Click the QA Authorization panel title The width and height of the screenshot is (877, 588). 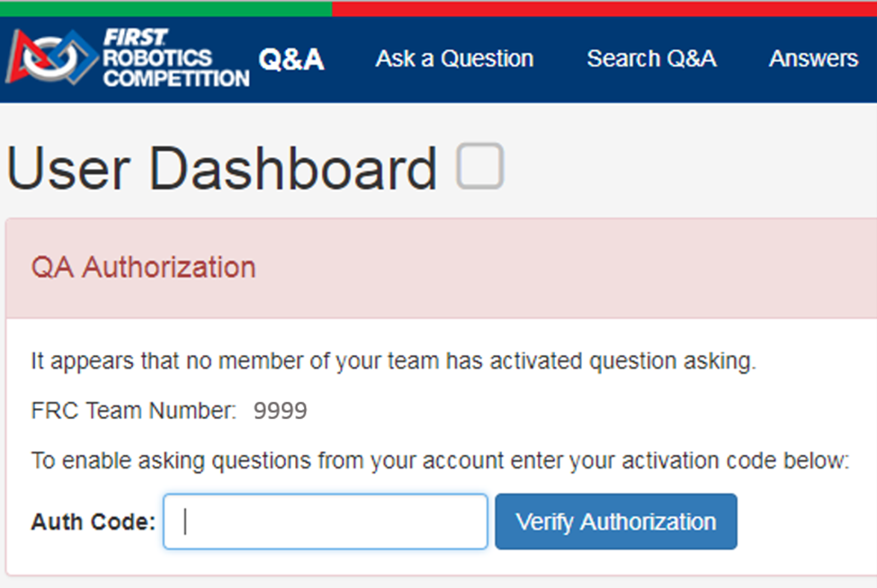click(x=143, y=268)
